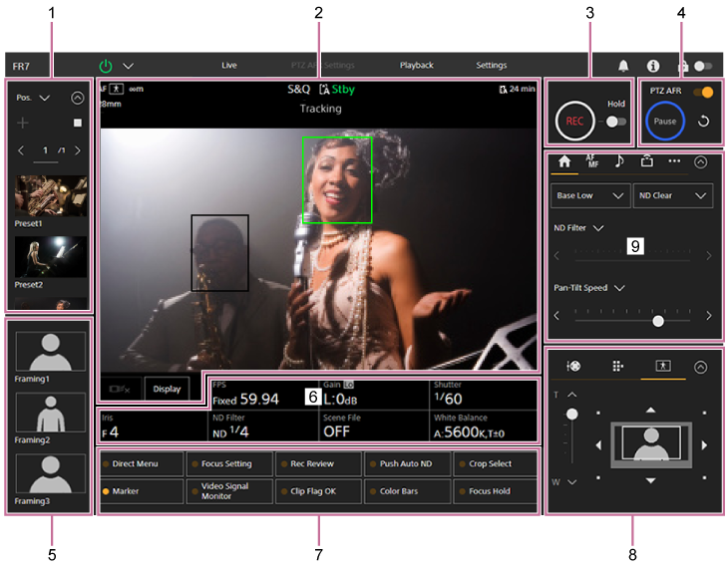Image resolution: width=728 pixels, height=568 pixels.
Task: Open the audio music-note tab icon
Action: tap(618, 161)
